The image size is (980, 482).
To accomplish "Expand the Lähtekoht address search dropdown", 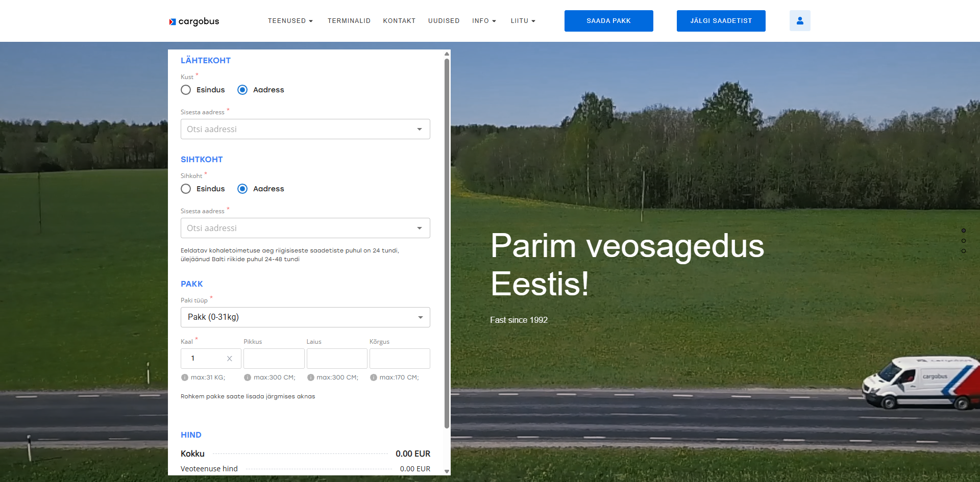I will pyautogui.click(x=419, y=129).
